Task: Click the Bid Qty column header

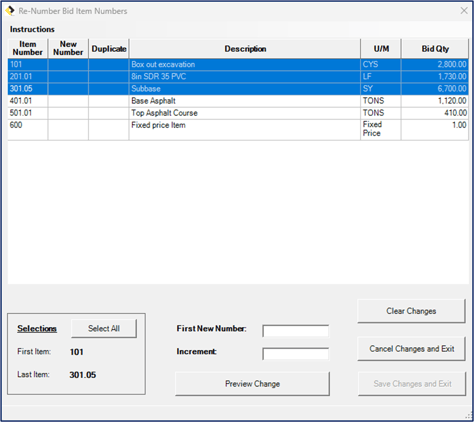Action: 435,49
